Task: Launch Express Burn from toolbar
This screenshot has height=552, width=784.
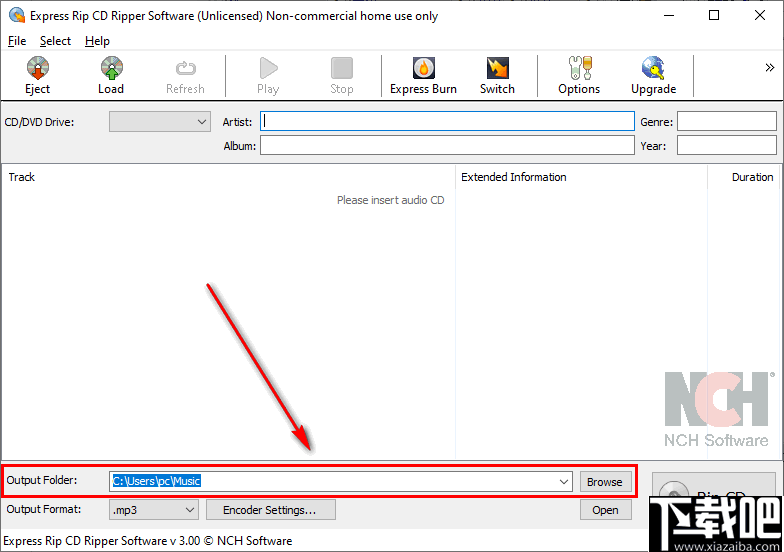Action: pyautogui.click(x=424, y=76)
